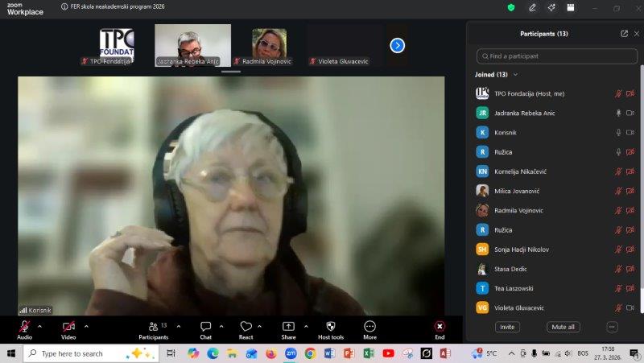Click the Invite button
This screenshot has height=363, width=644.
click(507, 327)
